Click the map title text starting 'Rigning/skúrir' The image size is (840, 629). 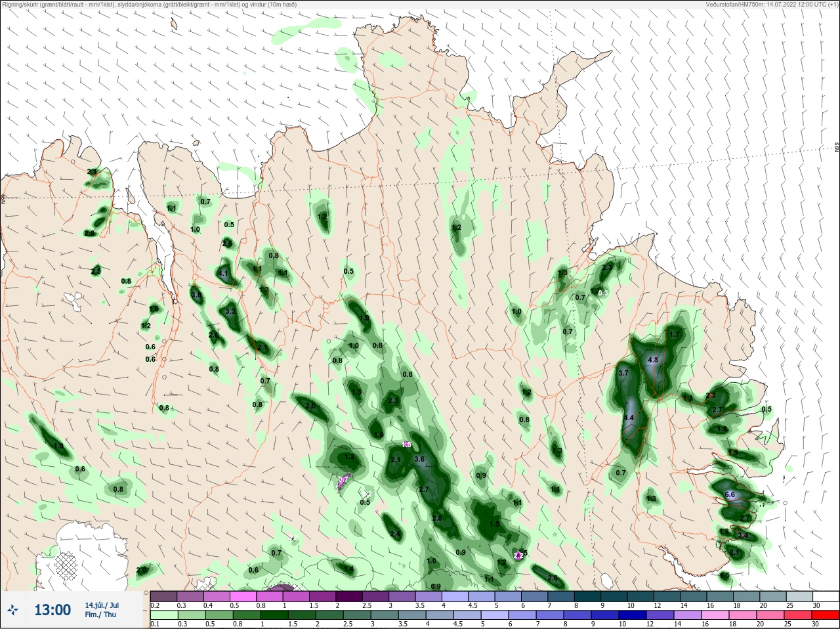click(x=150, y=4)
